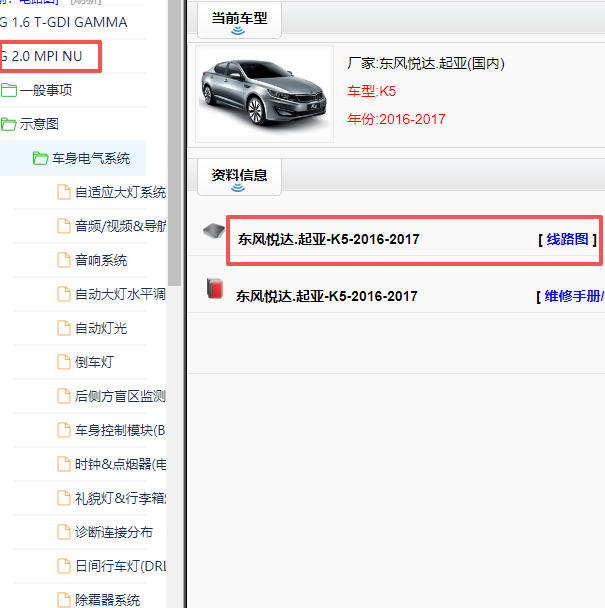Click the file icon beside 自动灯光

(x=64, y=328)
